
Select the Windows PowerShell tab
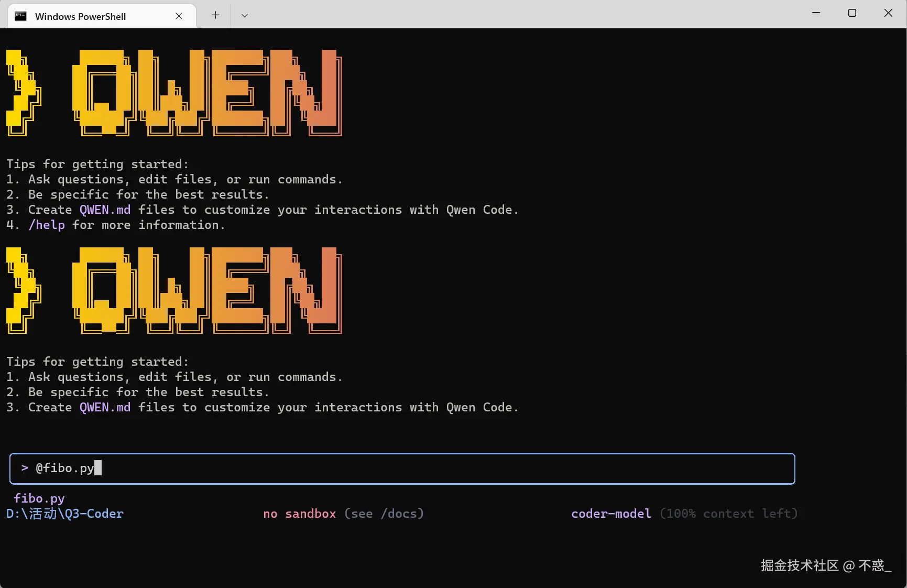[x=102, y=16]
